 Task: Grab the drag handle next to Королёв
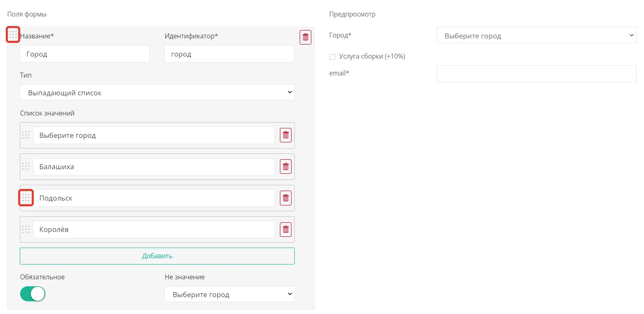[26, 229]
